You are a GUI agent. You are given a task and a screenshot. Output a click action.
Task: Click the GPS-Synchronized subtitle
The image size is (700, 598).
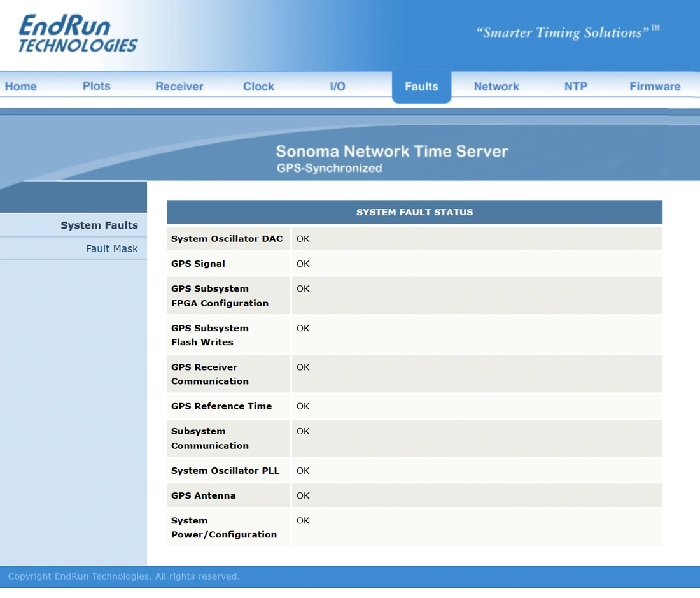pos(330,168)
